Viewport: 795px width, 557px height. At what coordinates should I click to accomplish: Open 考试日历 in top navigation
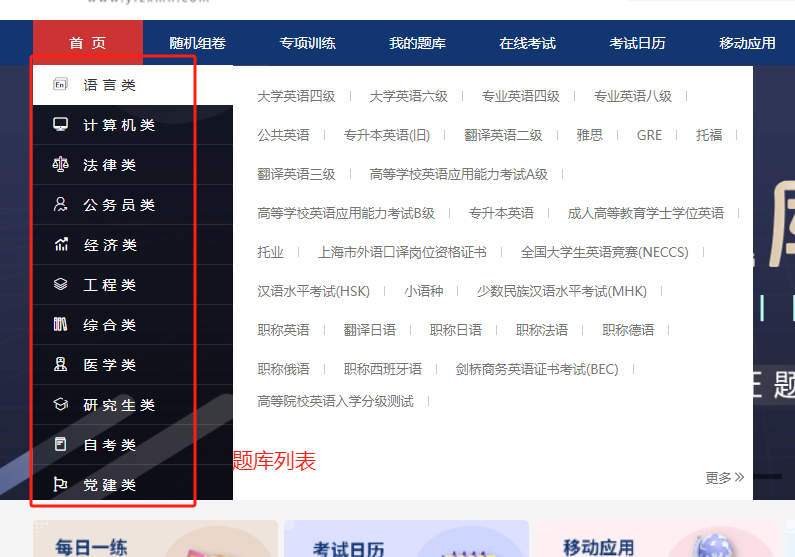(637, 44)
